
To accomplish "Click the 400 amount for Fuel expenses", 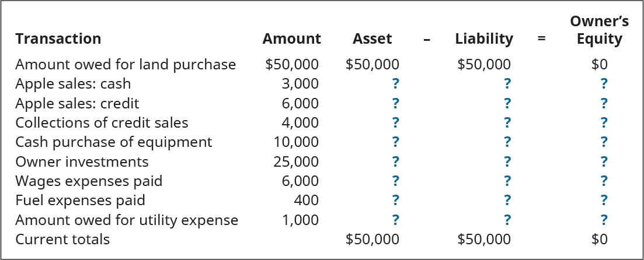I will click(x=306, y=201).
